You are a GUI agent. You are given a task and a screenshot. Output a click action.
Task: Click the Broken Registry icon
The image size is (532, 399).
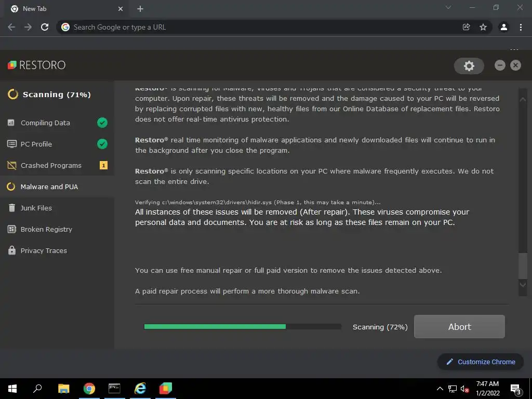click(11, 229)
